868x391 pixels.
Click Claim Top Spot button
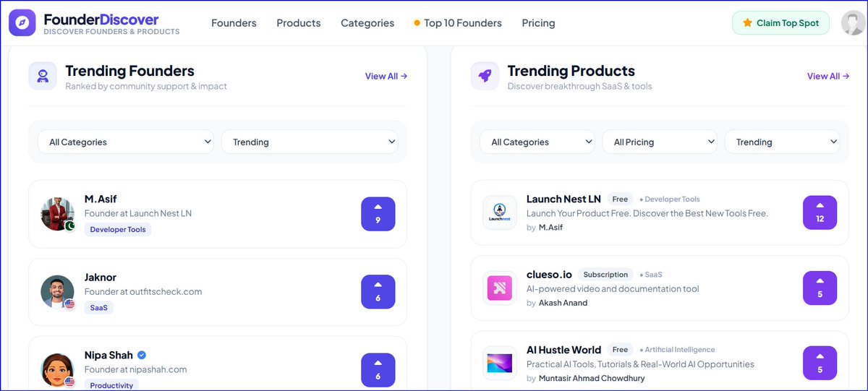click(780, 23)
